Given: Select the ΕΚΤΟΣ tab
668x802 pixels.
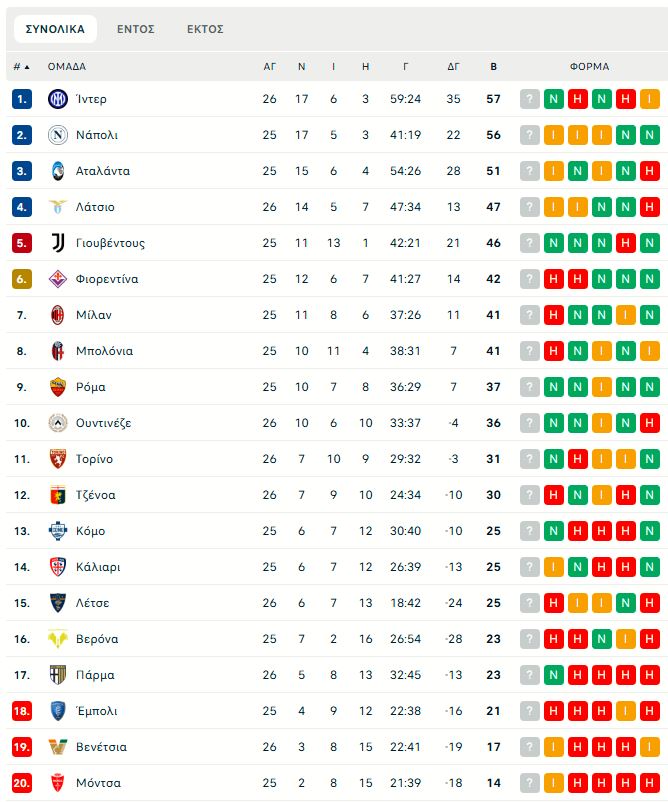Looking at the screenshot, I should coord(205,29).
